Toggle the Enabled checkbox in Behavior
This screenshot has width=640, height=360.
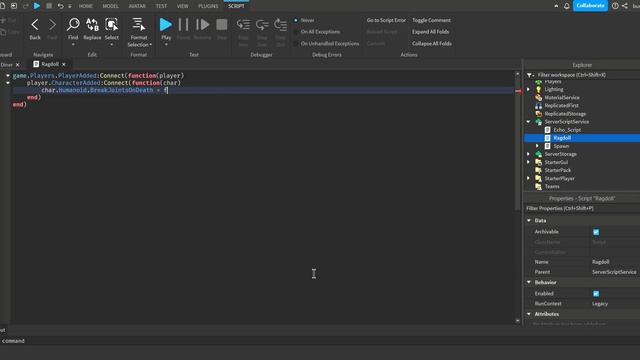pyautogui.click(x=596, y=293)
